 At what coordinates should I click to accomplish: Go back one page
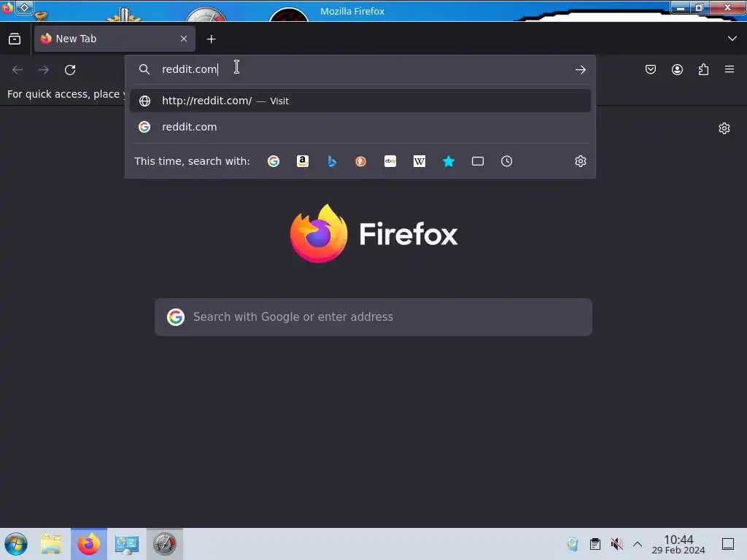click(18, 70)
